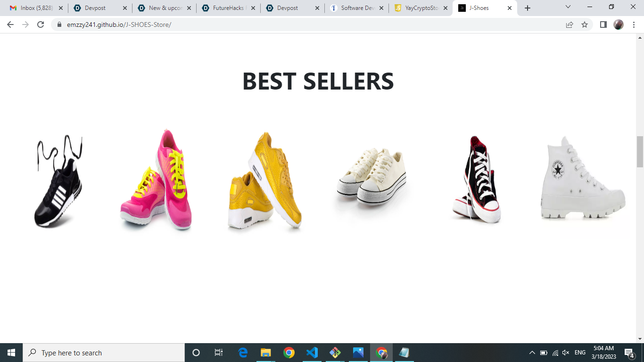Screen dimensions: 644x362
Task: Open Visual Studio Code from taskbar
Action: click(x=311, y=352)
